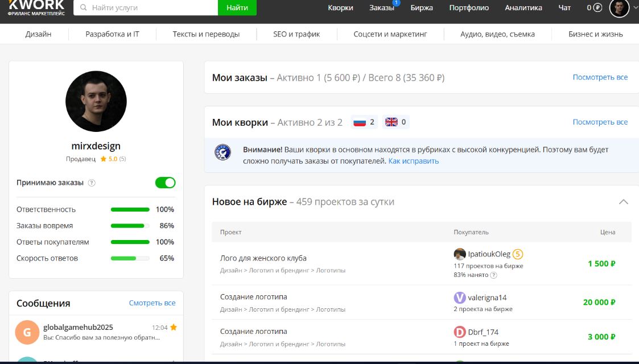Click the question icon next to 83% нанято

493,275
